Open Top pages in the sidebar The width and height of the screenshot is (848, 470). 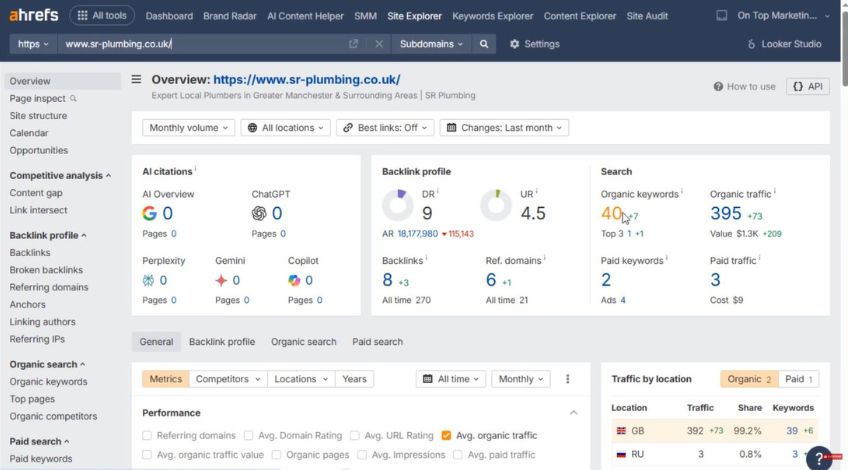coord(32,399)
